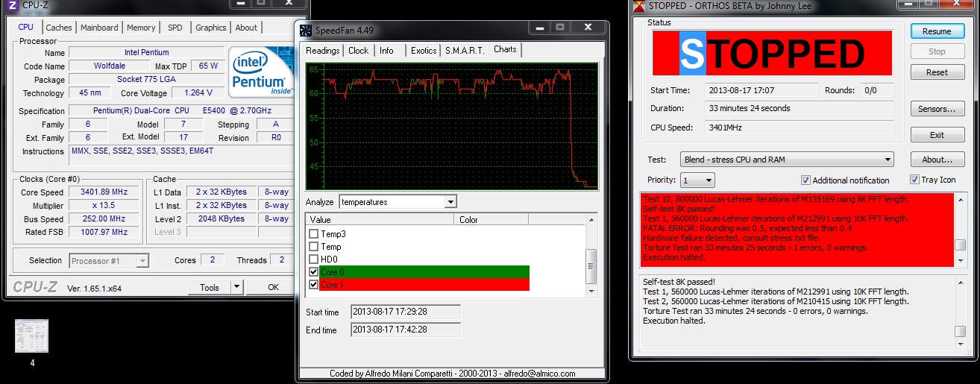The width and height of the screenshot is (980, 384).
Task: Click the STOPPED status banner in ORTHOS
Action: coord(772,53)
